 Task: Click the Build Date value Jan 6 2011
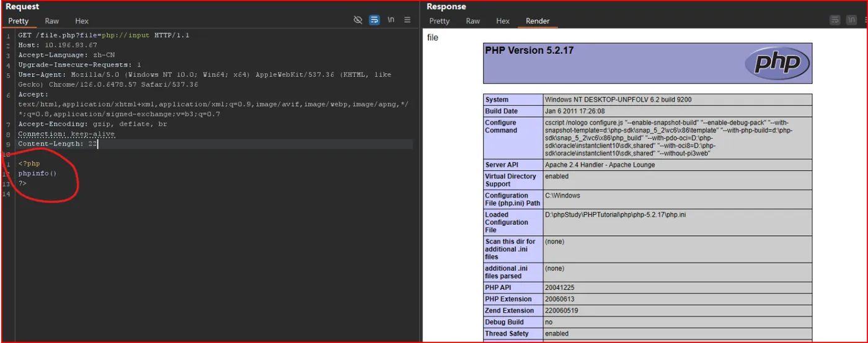pos(575,111)
